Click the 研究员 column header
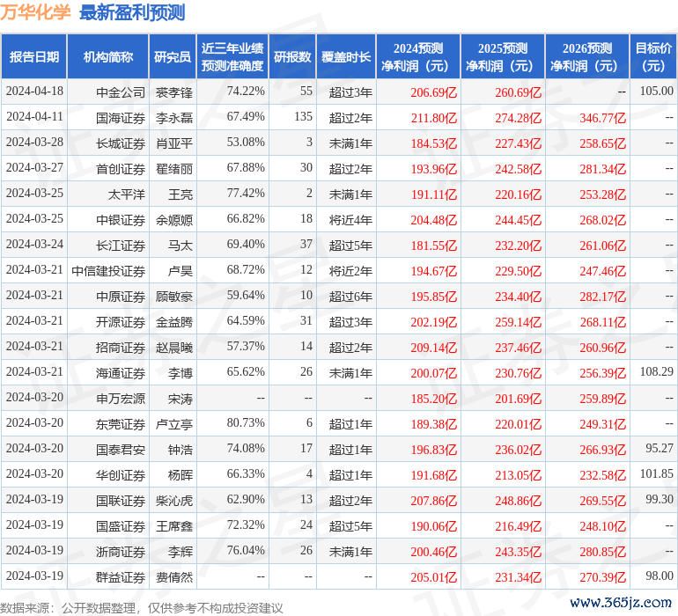This screenshot has width=678, height=616. (173, 57)
